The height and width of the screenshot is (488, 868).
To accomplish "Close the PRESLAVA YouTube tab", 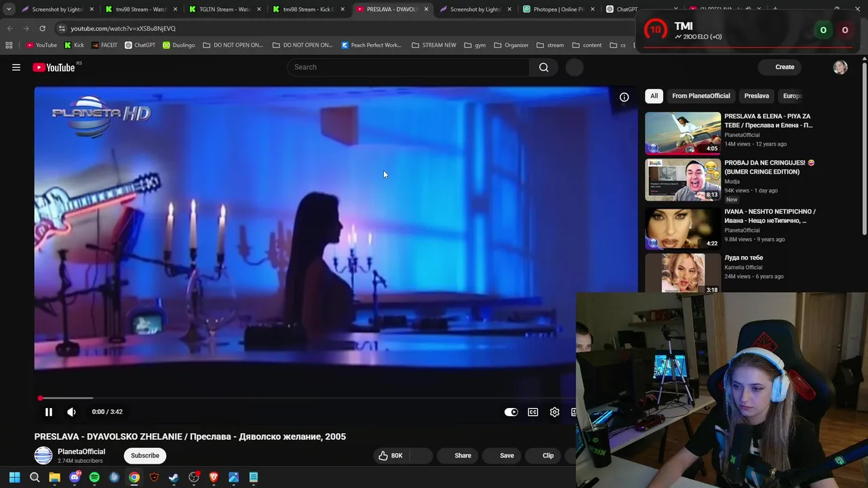I will pos(426,9).
